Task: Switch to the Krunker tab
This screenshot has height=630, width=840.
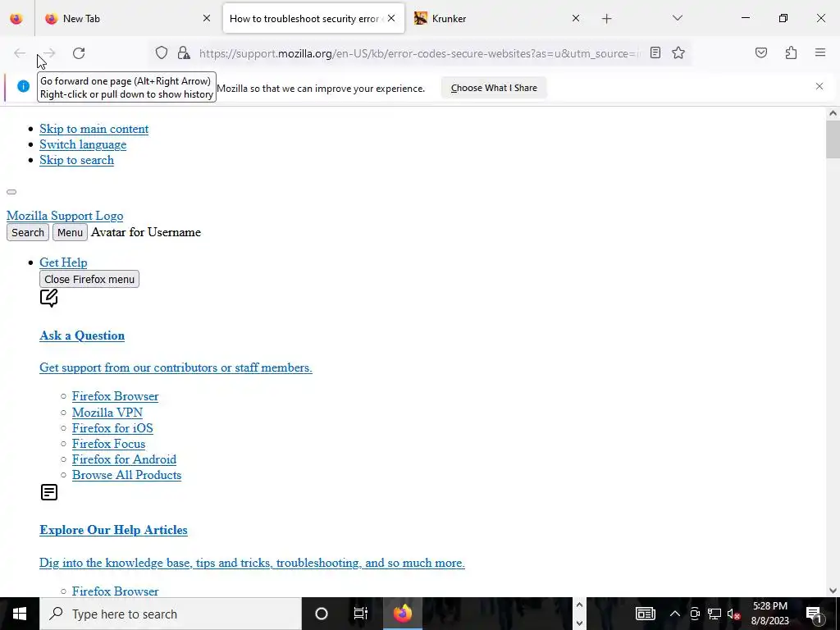Action: coord(496,18)
